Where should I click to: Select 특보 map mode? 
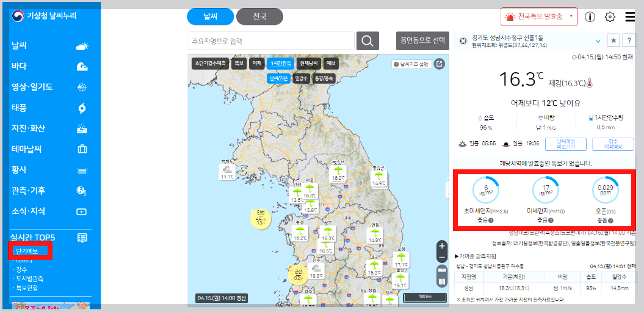239,64
